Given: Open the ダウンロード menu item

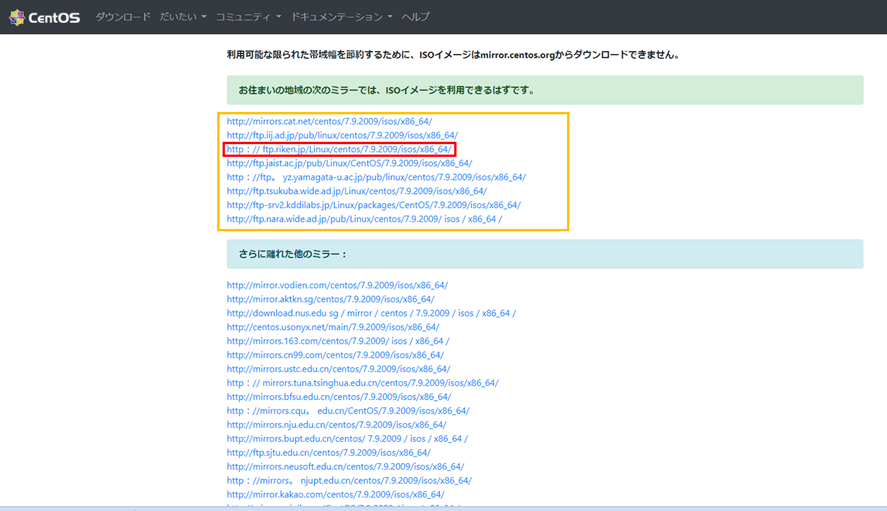Looking at the screenshot, I should pos(123,17).
